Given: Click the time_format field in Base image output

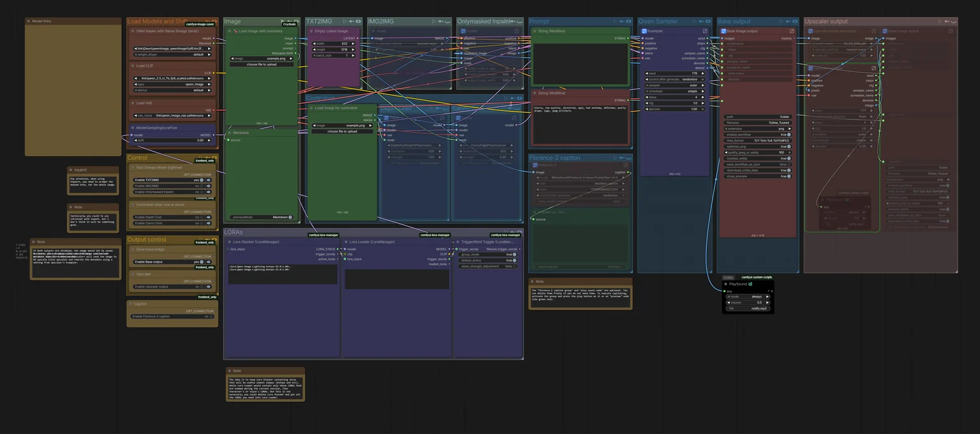Looking at the screenshot, I should pos(758,140).
